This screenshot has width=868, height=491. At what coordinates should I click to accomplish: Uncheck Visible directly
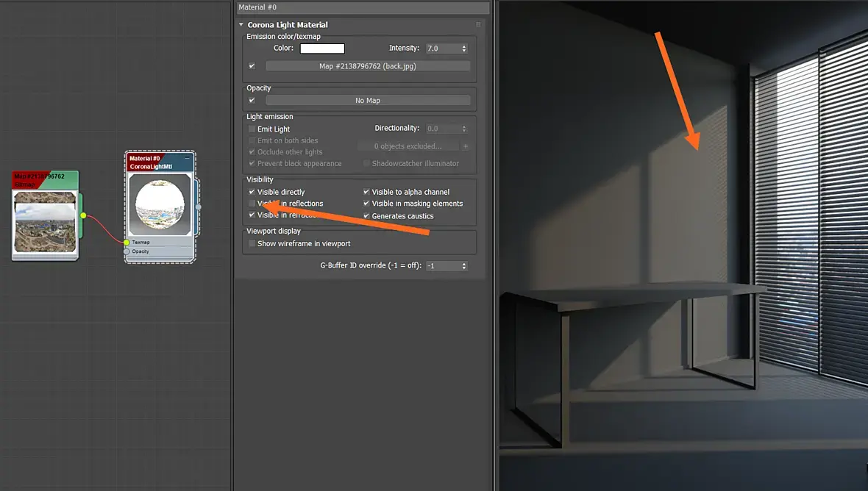252,192
